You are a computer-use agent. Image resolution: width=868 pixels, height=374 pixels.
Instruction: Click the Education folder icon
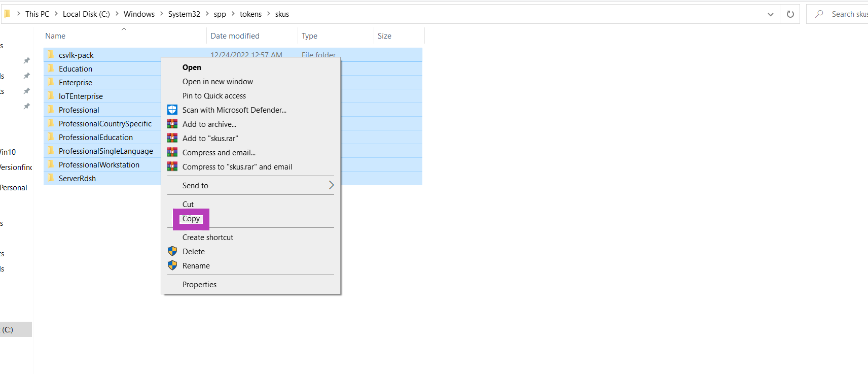click(x=51, y=68)
